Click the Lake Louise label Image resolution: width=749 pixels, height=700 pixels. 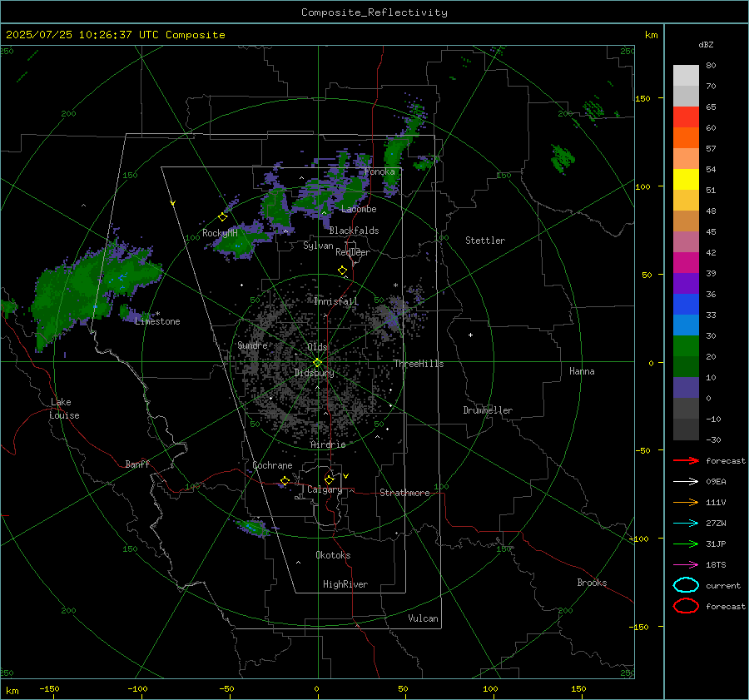[64, 409]
